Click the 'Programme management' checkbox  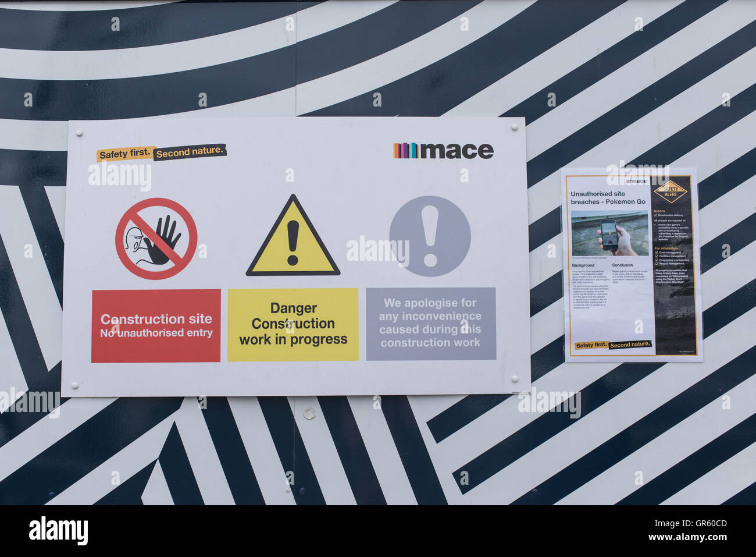(x=657, y=260)
